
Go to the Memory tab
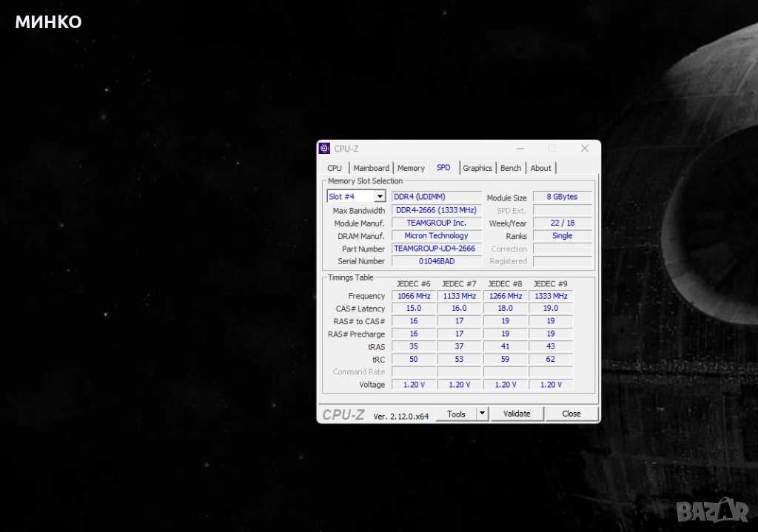coord(411,168)
